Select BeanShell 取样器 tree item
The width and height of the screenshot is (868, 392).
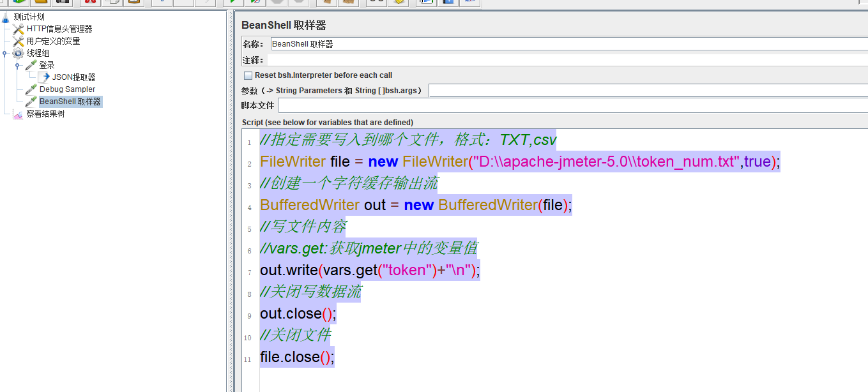click(x=70, y=102)
